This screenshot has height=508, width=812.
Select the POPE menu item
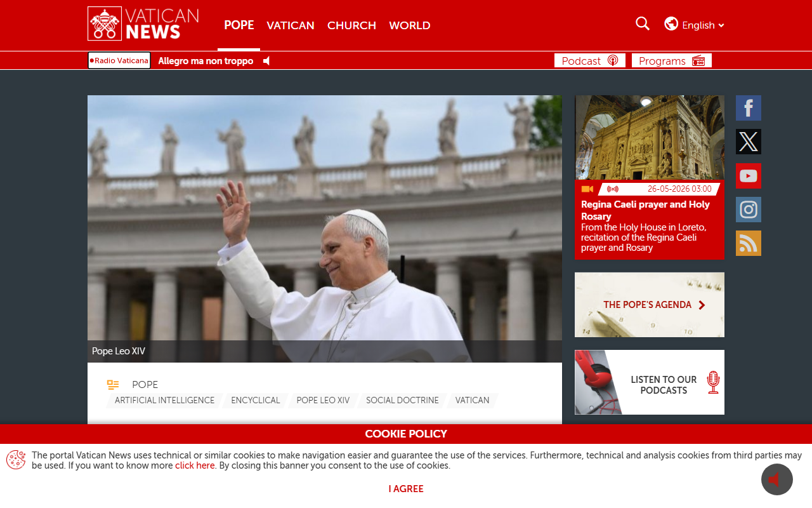tap(239, 25)
